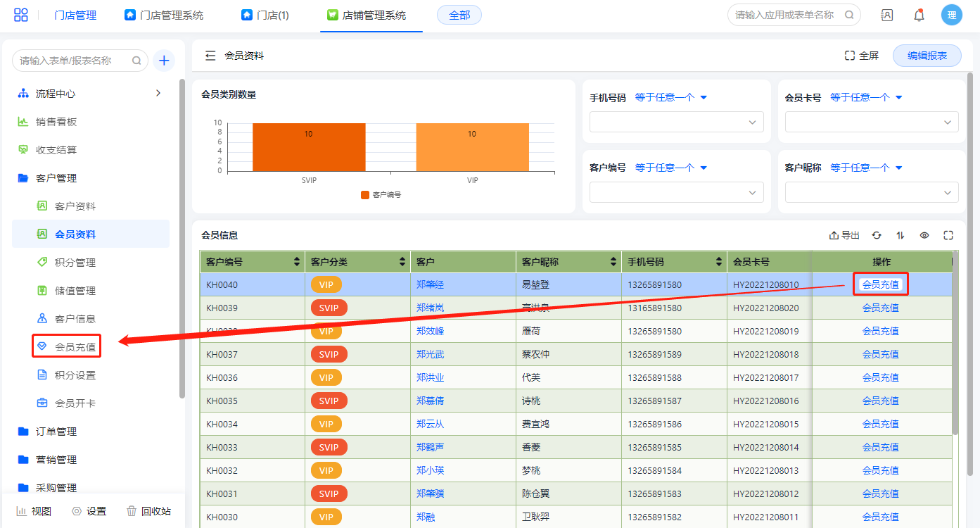Image resolution: width=980 pixels, height=528 pixels.
Task: Expand the 流程中心 sidebar item
Action: (x=158, y=93)
